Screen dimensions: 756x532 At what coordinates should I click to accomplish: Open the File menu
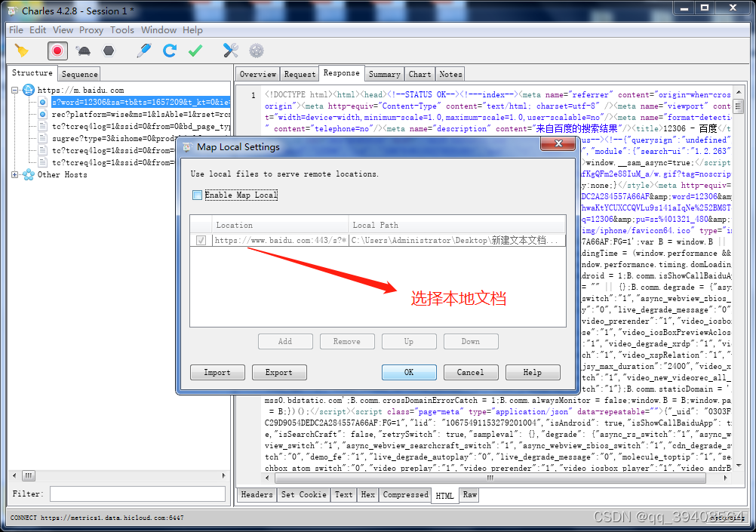pyautogui.click(x=16, y=30)
